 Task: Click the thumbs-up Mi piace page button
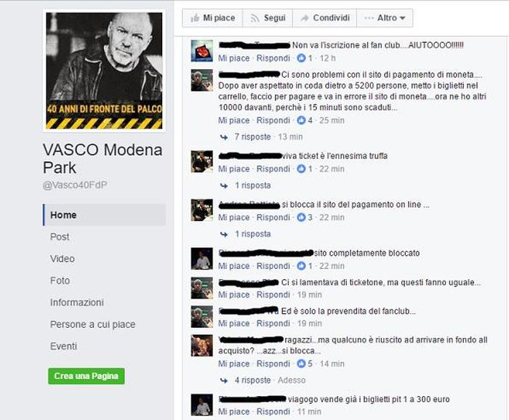point(212,18)
